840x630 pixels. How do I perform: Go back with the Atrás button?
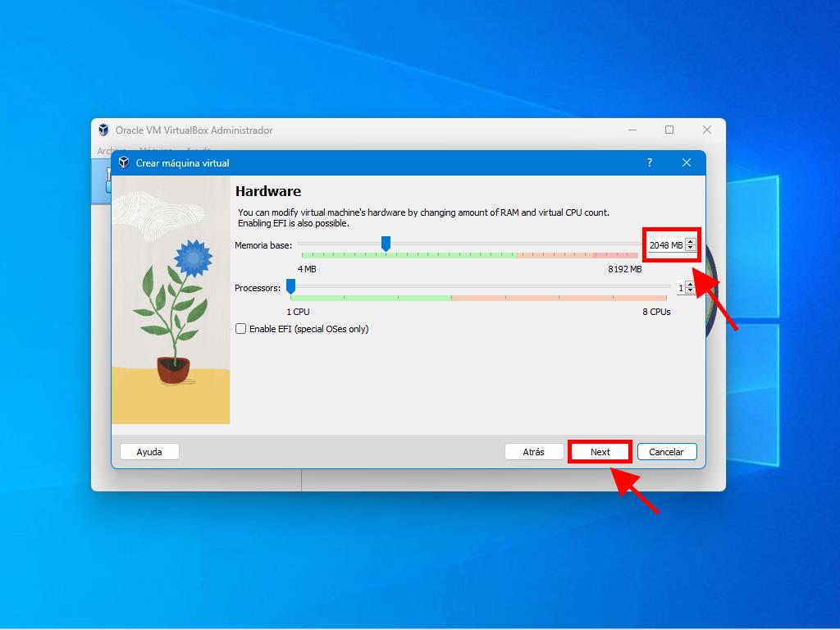point(534,452)
